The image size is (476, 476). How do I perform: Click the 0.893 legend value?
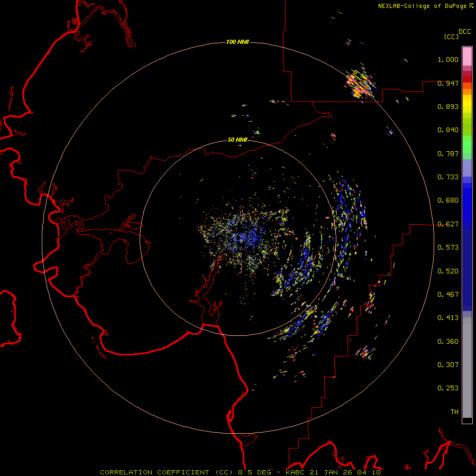tap(448, 106)
